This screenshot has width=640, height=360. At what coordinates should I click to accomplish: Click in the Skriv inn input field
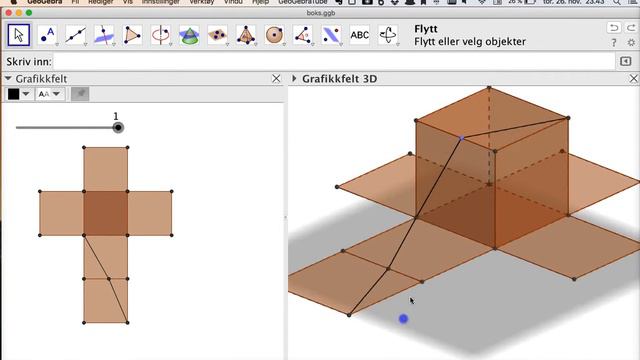tap(333, 62)
